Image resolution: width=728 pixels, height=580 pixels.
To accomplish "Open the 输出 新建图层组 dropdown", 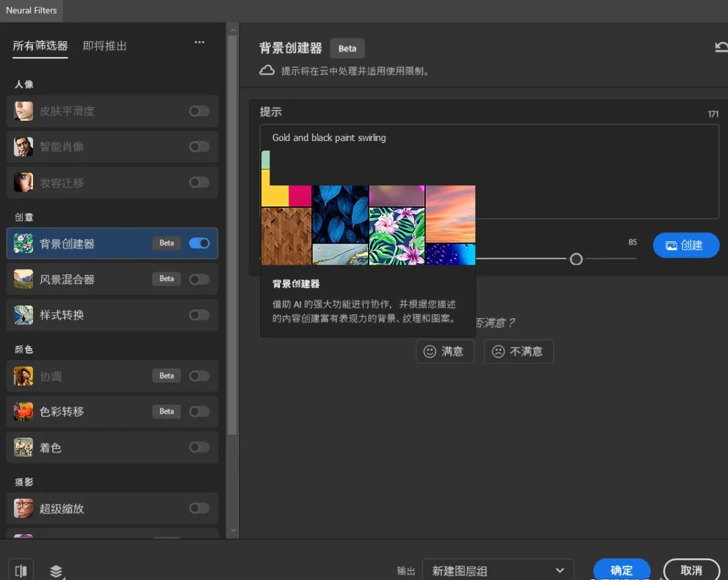I will tap(497, 571).
